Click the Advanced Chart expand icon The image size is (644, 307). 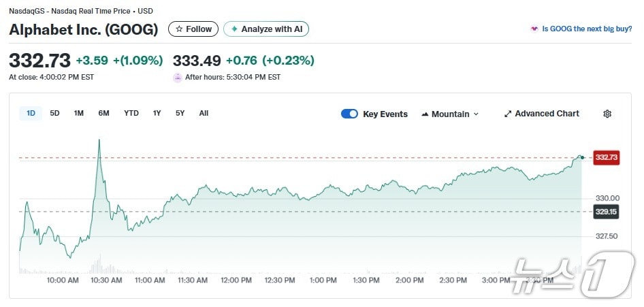(x=508, y=114)
